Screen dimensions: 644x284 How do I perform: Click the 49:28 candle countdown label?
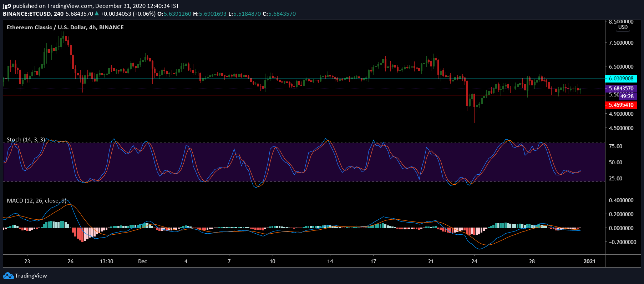[x=627, y=96]
